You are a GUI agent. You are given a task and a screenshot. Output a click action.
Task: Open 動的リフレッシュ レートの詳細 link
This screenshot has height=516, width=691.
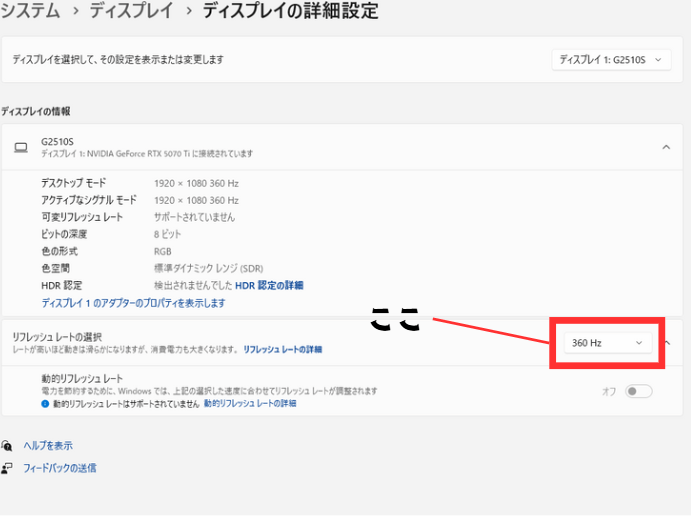[x=250, y=404]
